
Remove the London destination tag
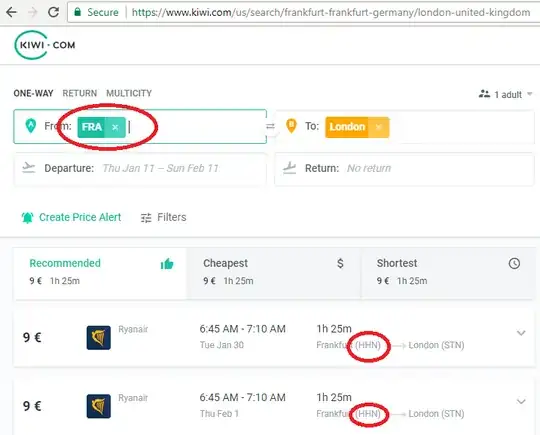pyautogui.click(x=379, y=127)
